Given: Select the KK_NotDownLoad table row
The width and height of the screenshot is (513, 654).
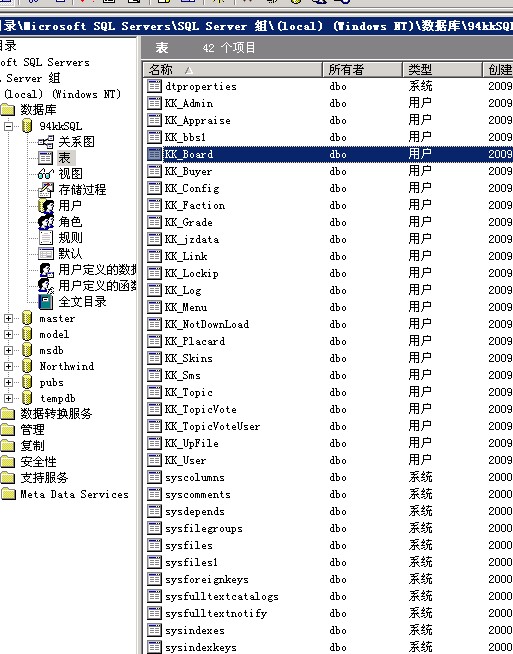Looking at the screenshot, I should 328,324.
